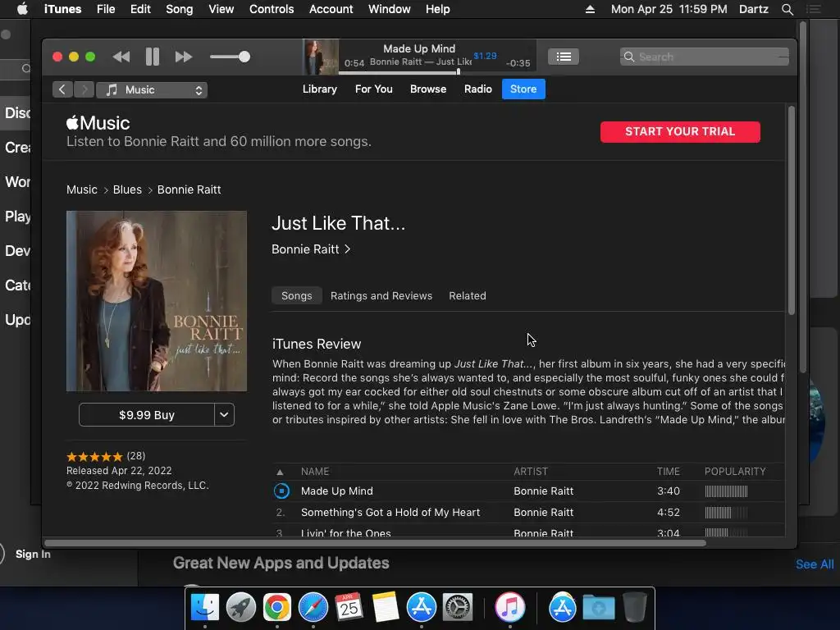840x630 pixels.
Task: Switch to the For You tab
Action: tap(374, 89)
